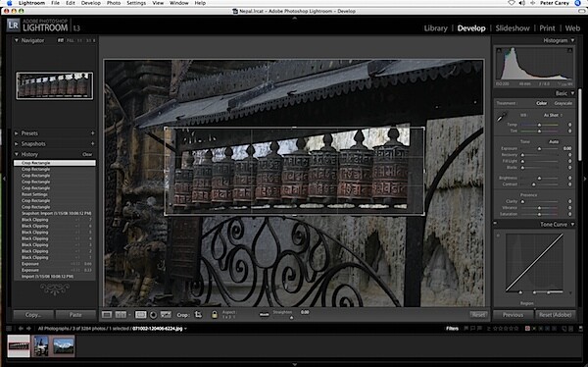Collapse the History panel
Viewport: 588px width, 367px height.
[x=16, y=154]
